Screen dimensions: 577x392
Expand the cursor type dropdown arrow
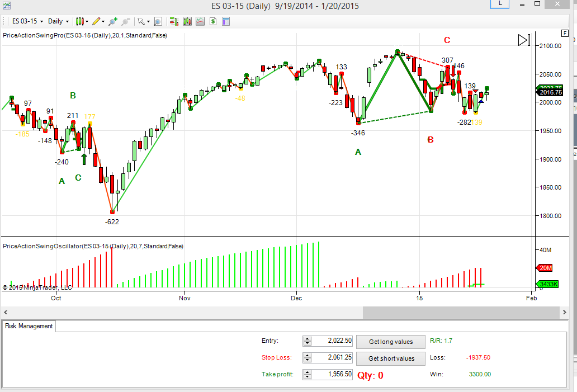pyautogui.click(x=148, y=22)
